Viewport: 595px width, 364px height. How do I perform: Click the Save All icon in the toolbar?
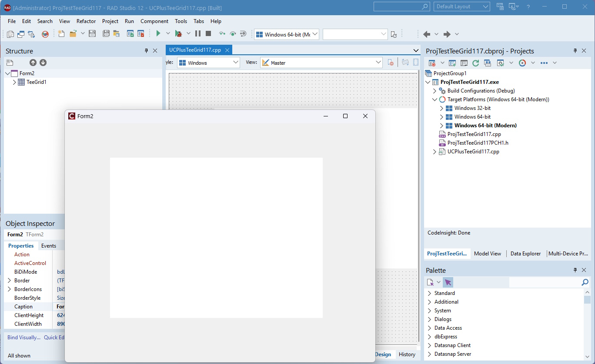coord(106,33)
